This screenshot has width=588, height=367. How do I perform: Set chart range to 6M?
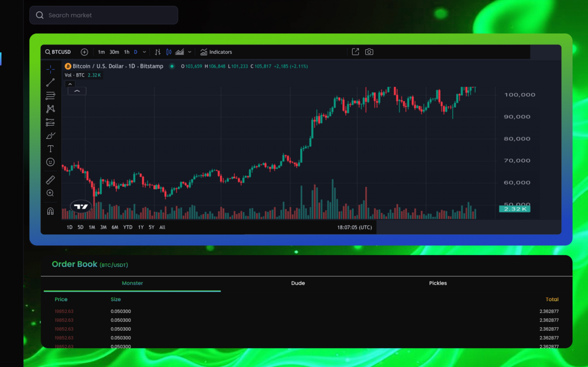pos(115,228)
